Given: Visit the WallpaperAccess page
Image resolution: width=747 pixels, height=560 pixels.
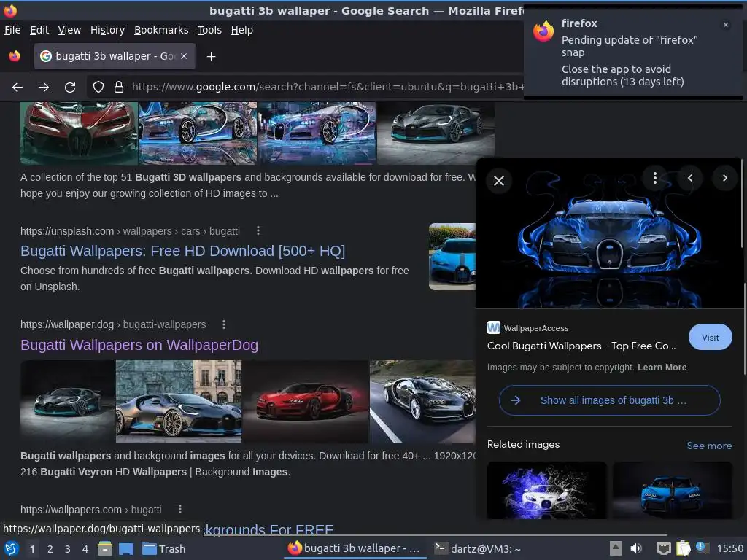Looking at the screenshot, I should (x=711, y=337).
